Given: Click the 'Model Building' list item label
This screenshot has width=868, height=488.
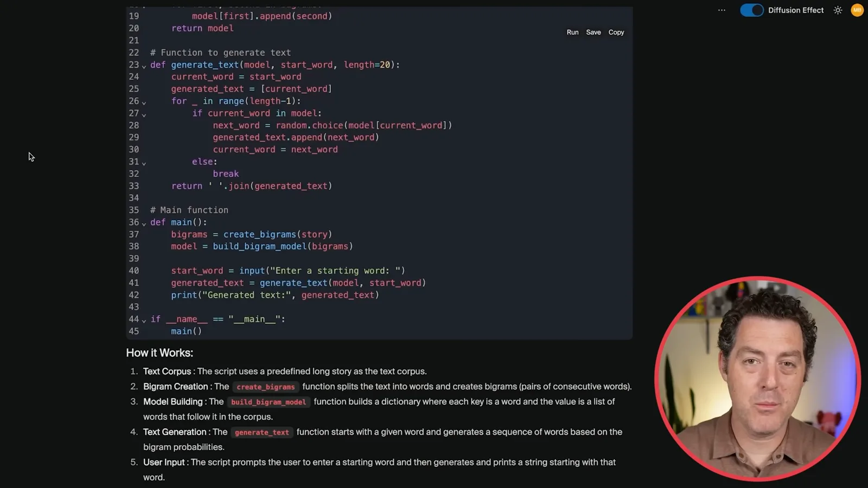Looking at the screenshot, I should (x=173, y=402).
